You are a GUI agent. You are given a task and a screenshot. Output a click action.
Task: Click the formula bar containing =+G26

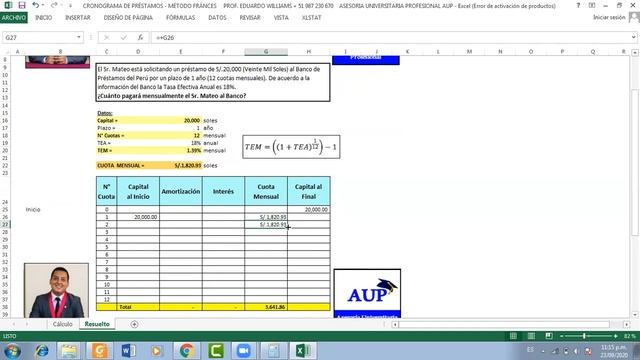(x=390, y=37)
